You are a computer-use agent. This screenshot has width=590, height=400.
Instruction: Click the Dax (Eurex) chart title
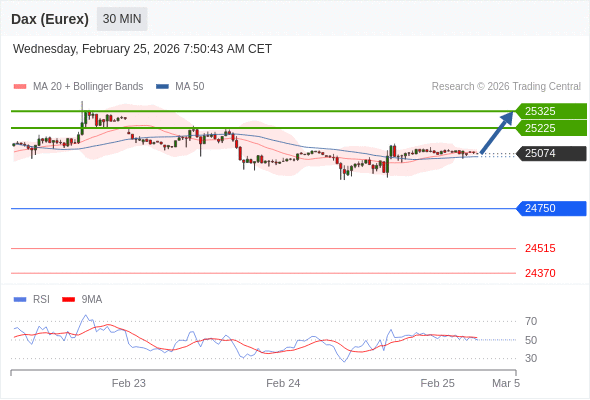[50, 19]
